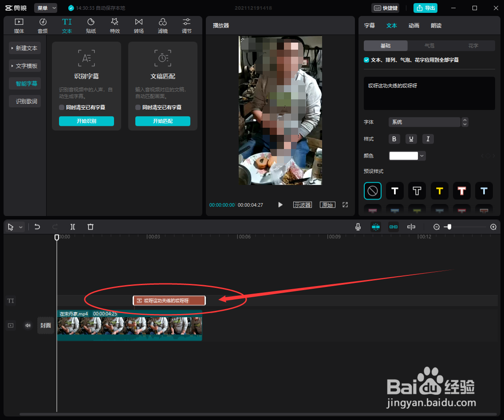Select the subtitle clip on the timeline
Viewport: 504px width, 420px height.
coord(169,300)
